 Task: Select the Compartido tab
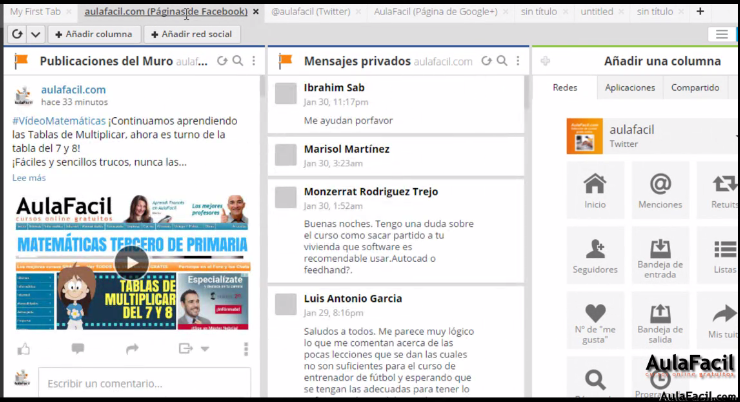coord(695,88)
